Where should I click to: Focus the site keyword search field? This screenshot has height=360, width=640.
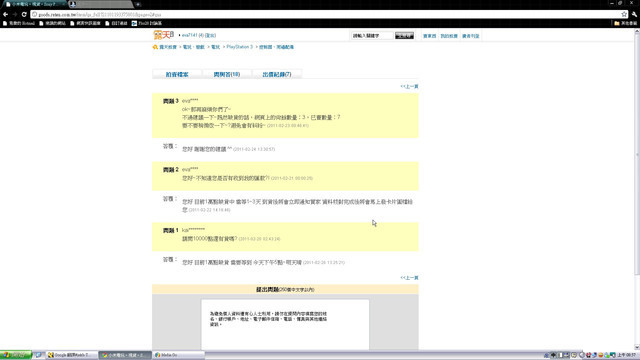tap(372, 36)
